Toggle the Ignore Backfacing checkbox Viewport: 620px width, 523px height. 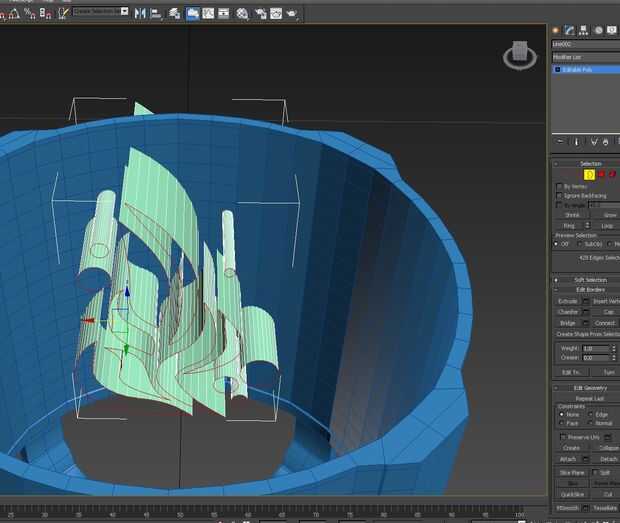click(558, 195)
